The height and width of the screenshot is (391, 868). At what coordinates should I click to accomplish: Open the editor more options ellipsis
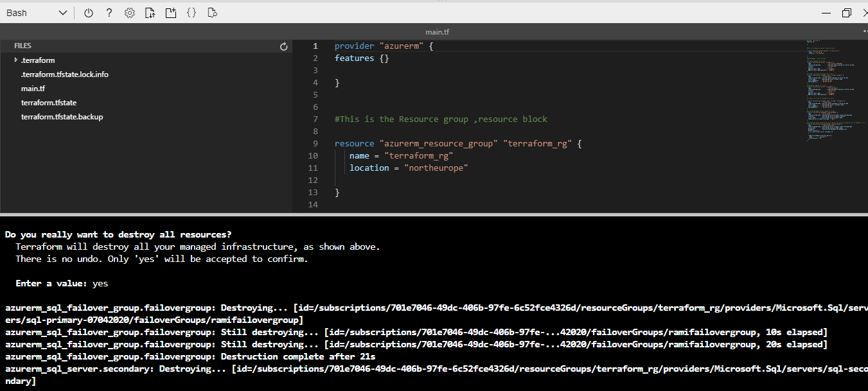865,31
